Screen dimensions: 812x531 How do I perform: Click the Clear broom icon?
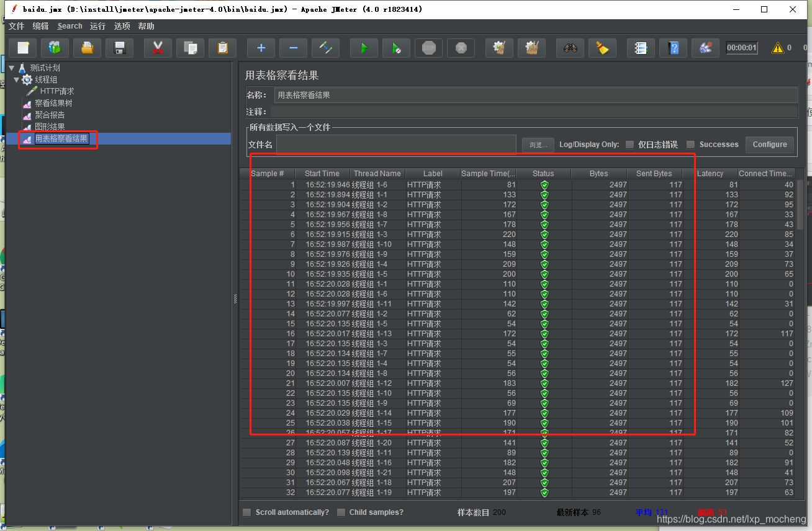(499, 48)
